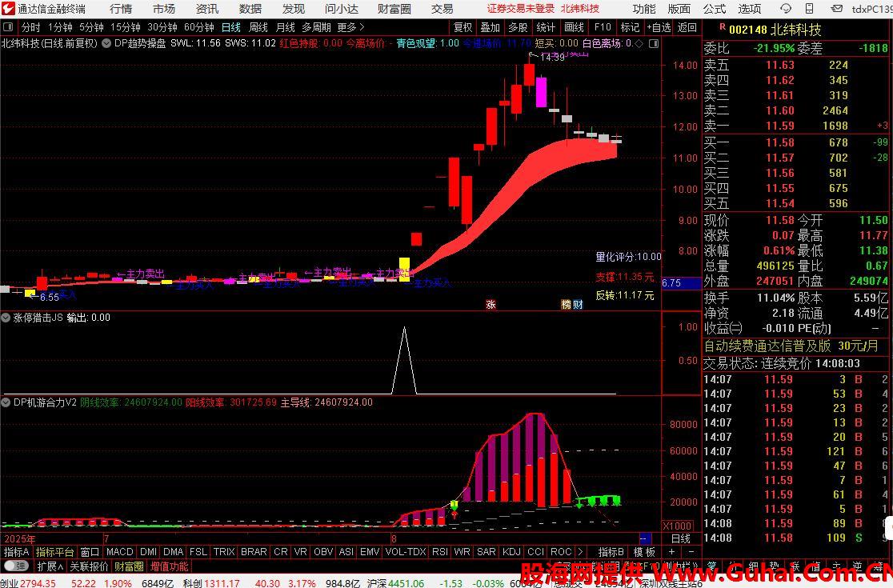Expand the 扩展 panel arrow
This screenshot has height=588, width=893.
tap(50, 566)
